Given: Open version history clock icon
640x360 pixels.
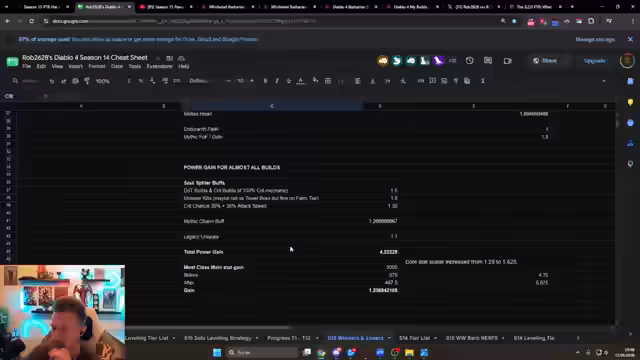Looking at the screenshot, I should (469, 60).
